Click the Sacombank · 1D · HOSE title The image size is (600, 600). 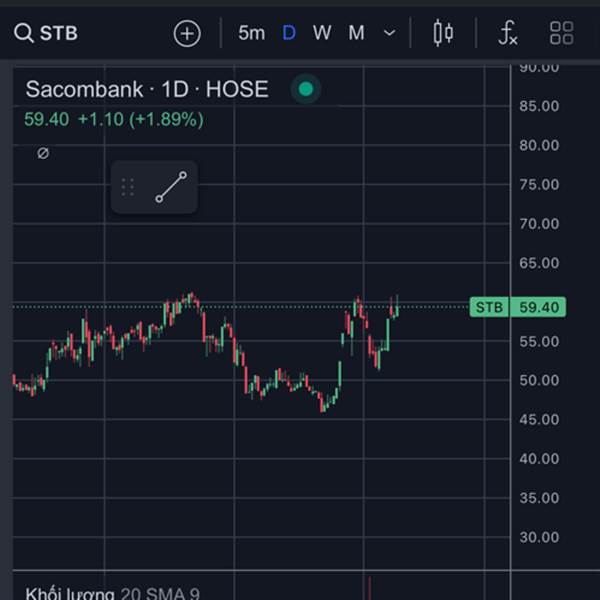pyautogui.click(x=147, y=89)
